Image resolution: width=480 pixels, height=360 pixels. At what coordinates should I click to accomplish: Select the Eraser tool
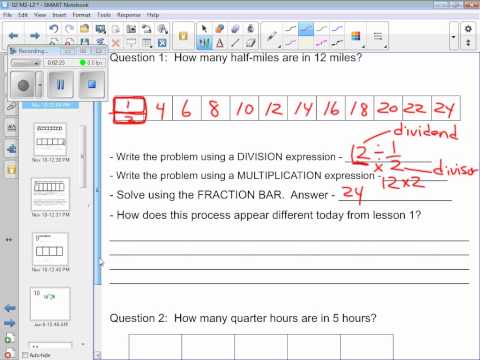click(x=235, y=29)
